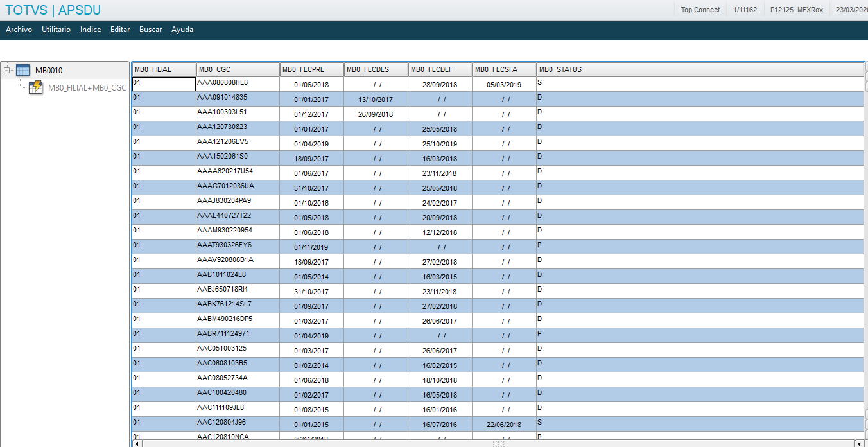Click the 01/08/2015 date cell
The width and height of the screenshot is (868, 447).
[x=311, y=410]
